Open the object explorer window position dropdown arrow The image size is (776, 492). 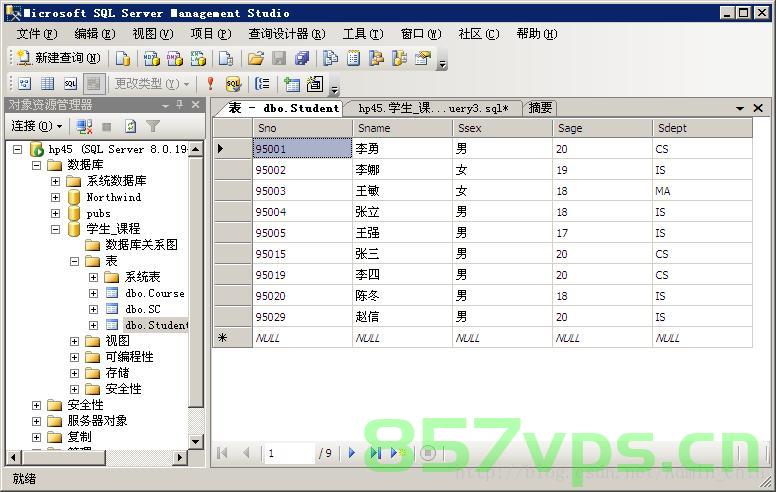tap(165, 105)
